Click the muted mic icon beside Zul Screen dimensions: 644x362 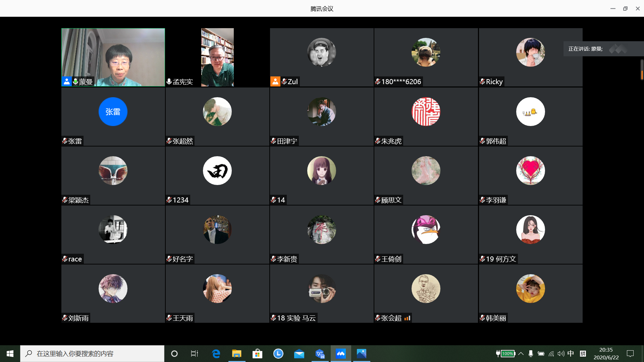(x=284, y=81)
